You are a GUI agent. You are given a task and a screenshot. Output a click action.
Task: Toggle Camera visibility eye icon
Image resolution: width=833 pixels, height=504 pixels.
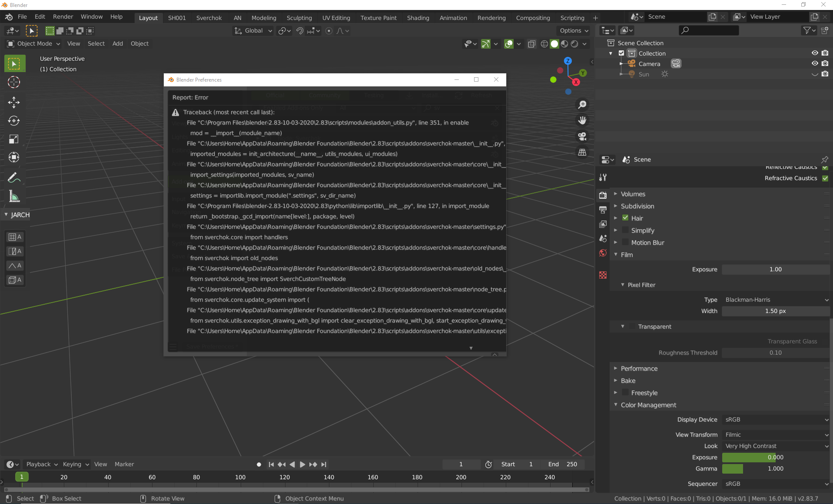(815, 63)
